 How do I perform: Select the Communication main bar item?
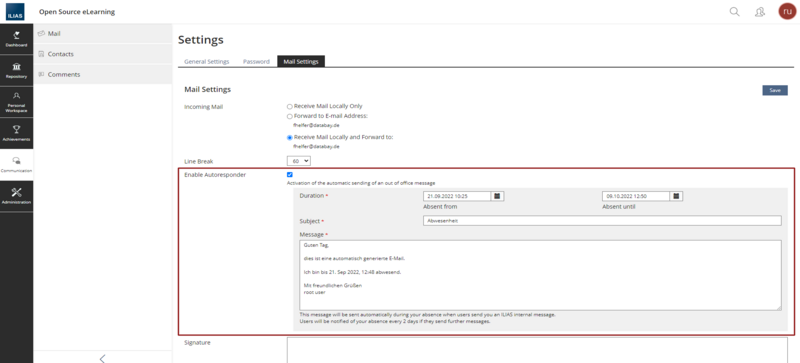[x=16, y=165]
